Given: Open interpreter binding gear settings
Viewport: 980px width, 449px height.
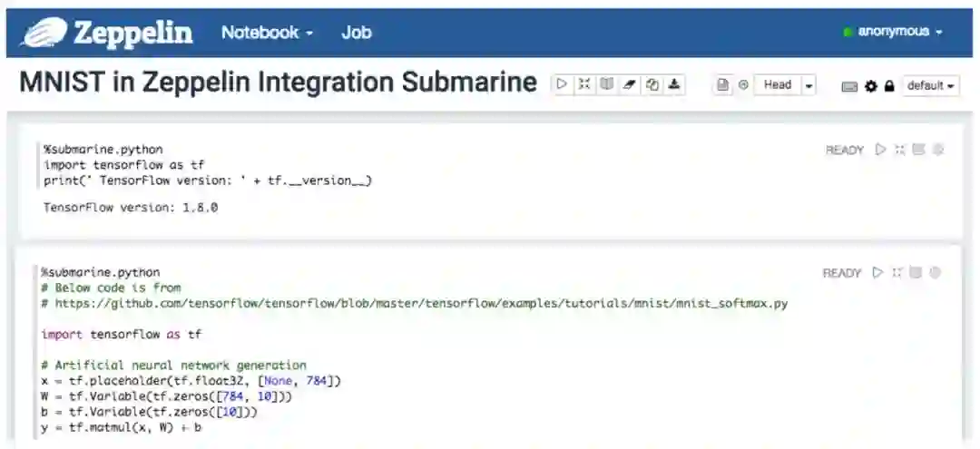Looking at the screenshot, I should coord(871,86).
